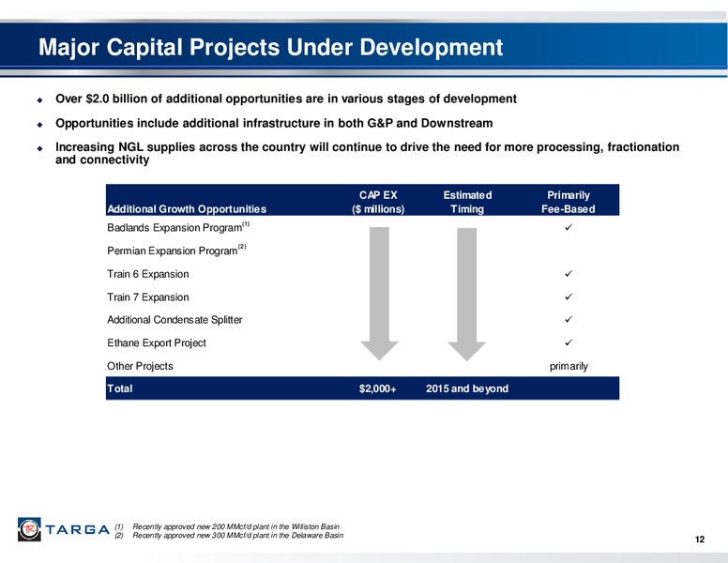This screenshot has height=563, width=728.
Task: Select the bullet about increasing NGL supplies
Action: coord(367,153)
